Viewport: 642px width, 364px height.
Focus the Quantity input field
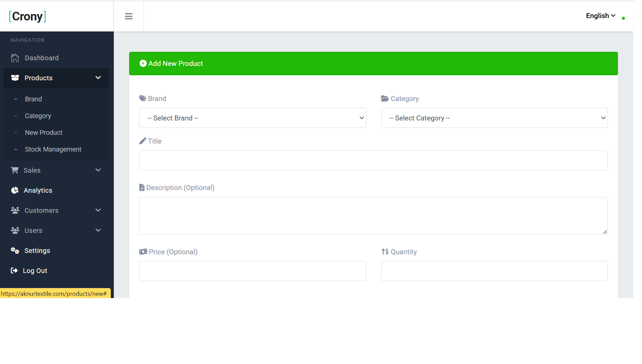click(494, 271)
